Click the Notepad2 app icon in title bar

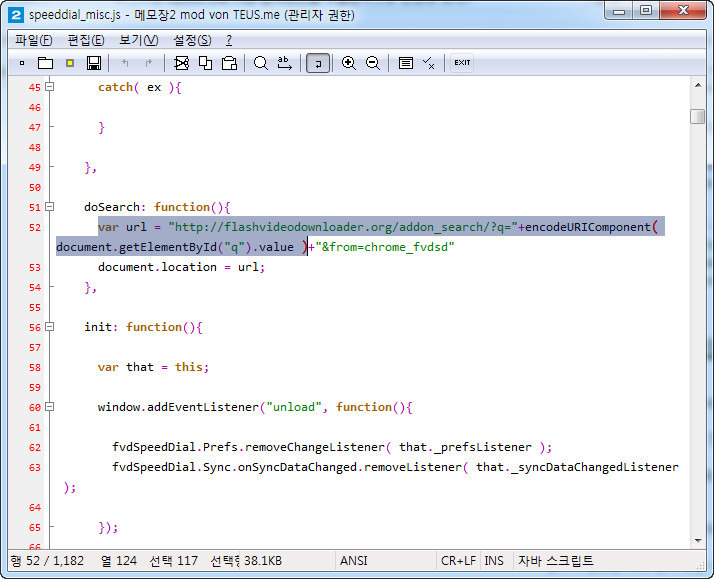tap(16, 15)
